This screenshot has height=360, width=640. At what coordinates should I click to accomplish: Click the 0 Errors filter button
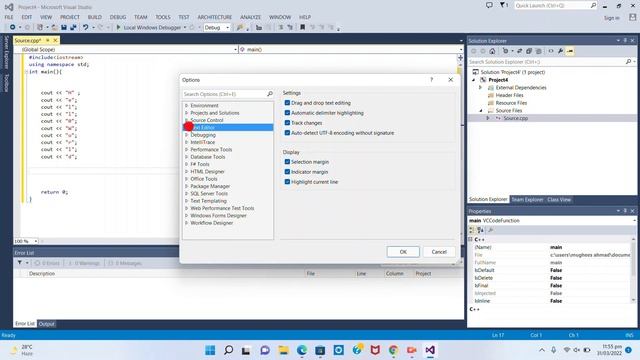click(47, 263)
